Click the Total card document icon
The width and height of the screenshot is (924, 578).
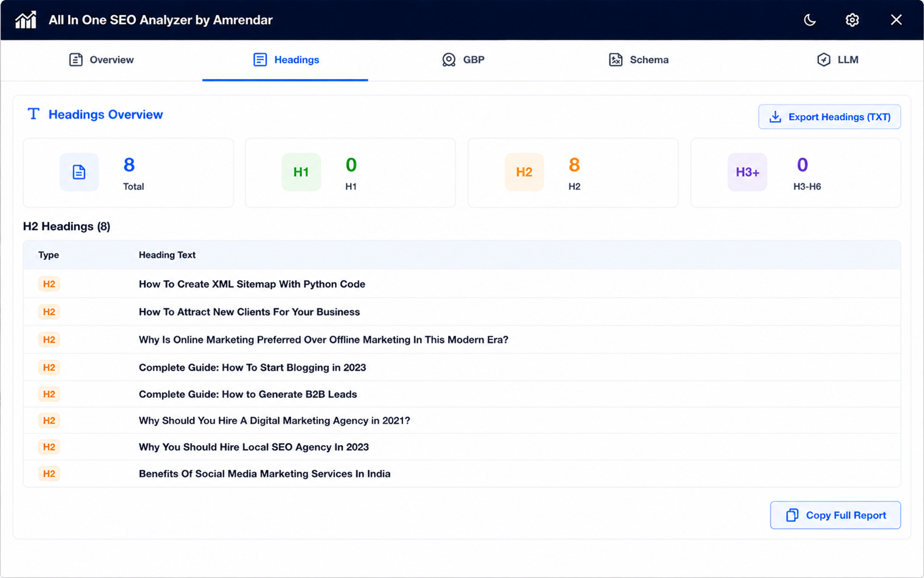pyautogui.click(x=79, y=172)
